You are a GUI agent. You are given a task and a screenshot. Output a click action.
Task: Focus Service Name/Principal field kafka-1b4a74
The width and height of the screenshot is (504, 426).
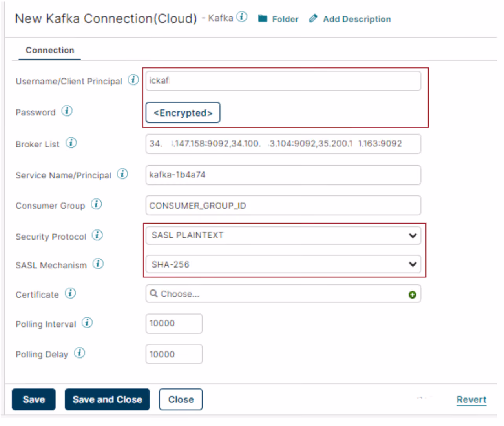[283, 175]
